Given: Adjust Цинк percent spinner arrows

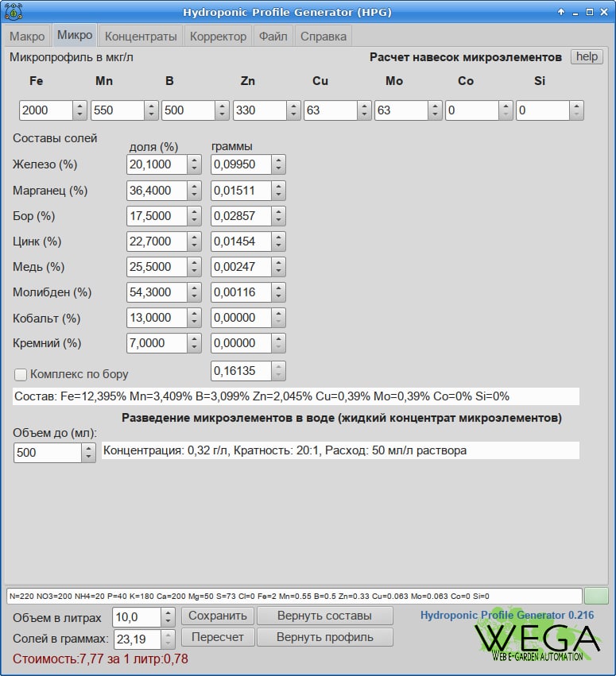Looking at the screenshot, I should (x=194, y=241).
